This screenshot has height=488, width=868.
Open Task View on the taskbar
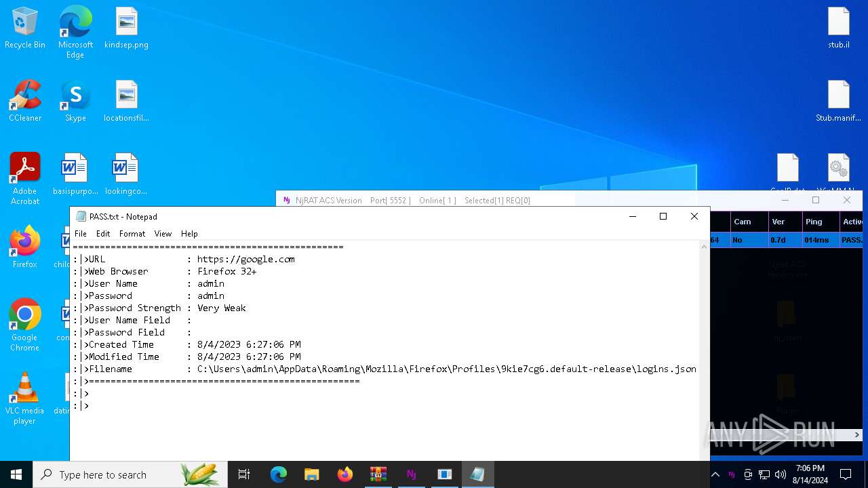coord(244,474)
